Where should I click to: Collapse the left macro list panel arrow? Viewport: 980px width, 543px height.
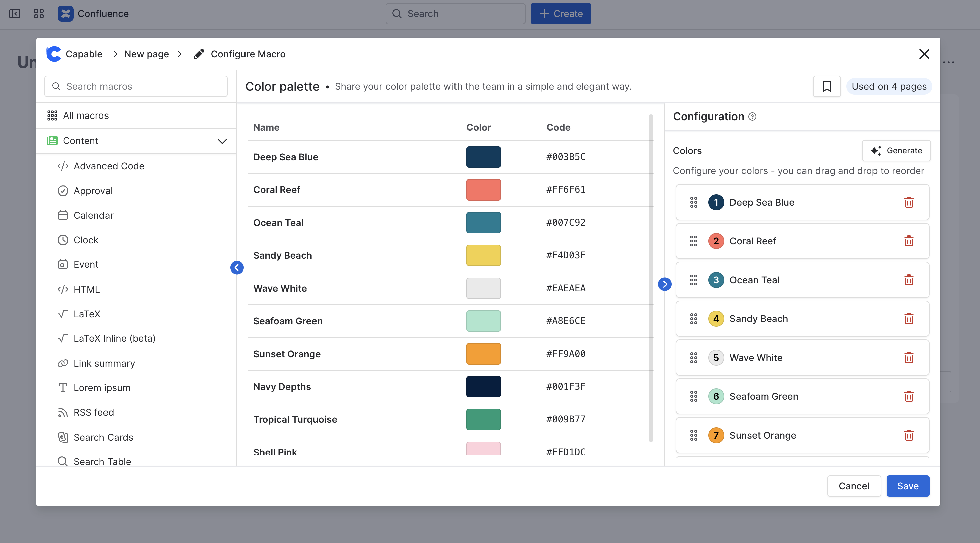237,268
